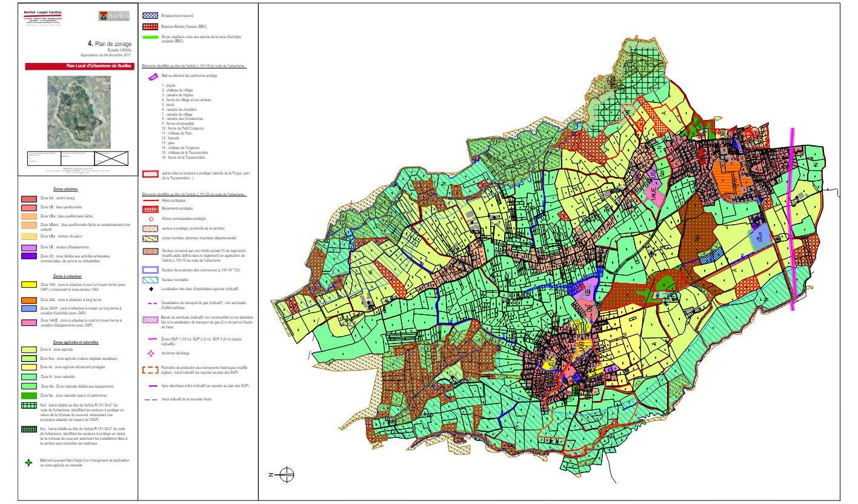Click the "Haies protégées" legend label
The height and width of the screenshot is (504, 858).
coord(175,200)
